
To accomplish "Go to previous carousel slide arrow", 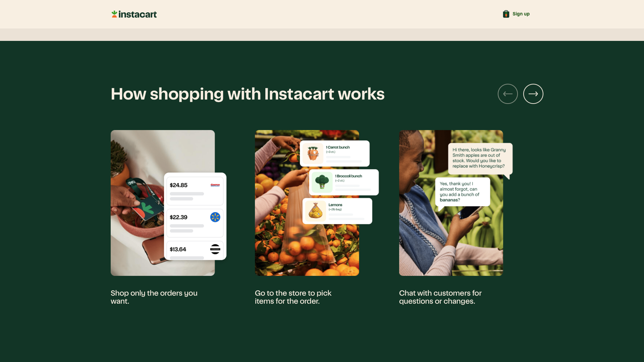I will (x=507, y=94).
